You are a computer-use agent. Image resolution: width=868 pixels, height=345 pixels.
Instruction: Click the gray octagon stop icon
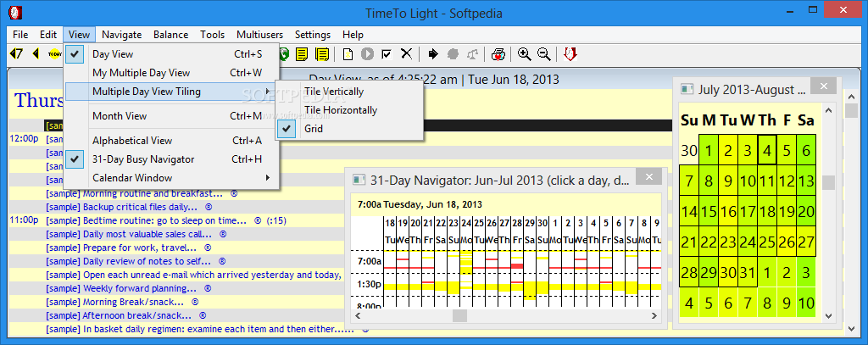(x=453, y=53)
